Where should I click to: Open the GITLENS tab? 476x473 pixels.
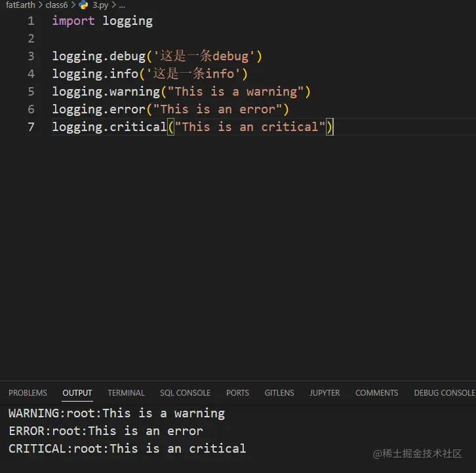point(279,392)
